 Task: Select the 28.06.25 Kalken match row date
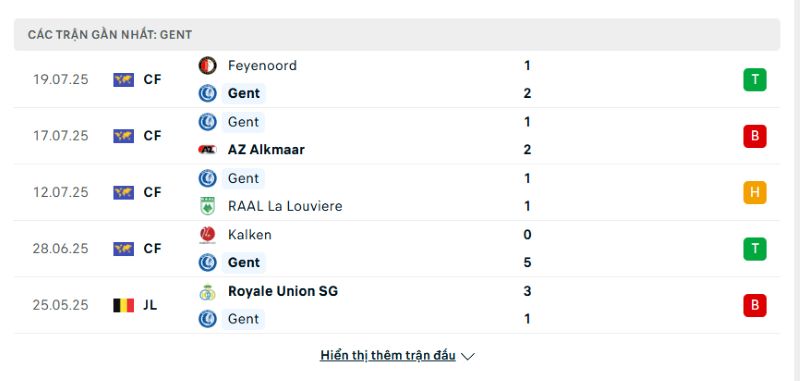61,249
